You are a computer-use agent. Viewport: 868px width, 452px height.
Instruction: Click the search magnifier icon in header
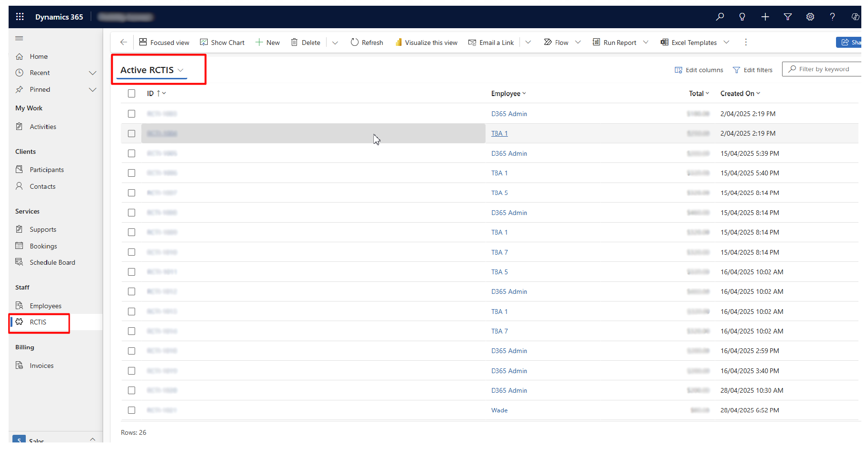coord(720,17)
